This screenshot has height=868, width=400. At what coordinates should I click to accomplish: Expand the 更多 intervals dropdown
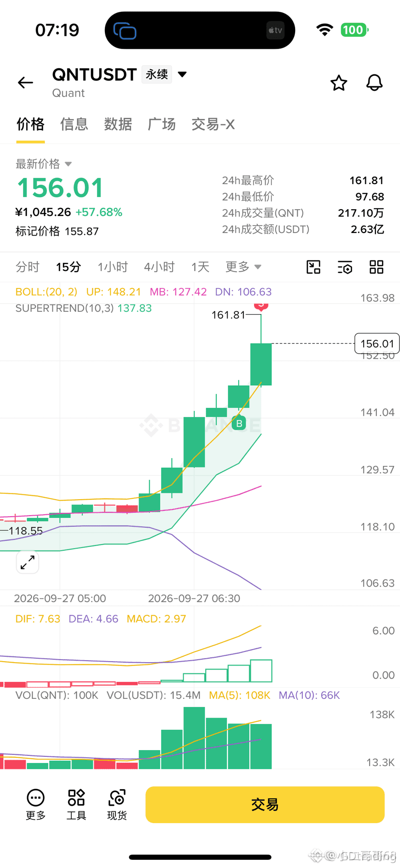[243, 267]
